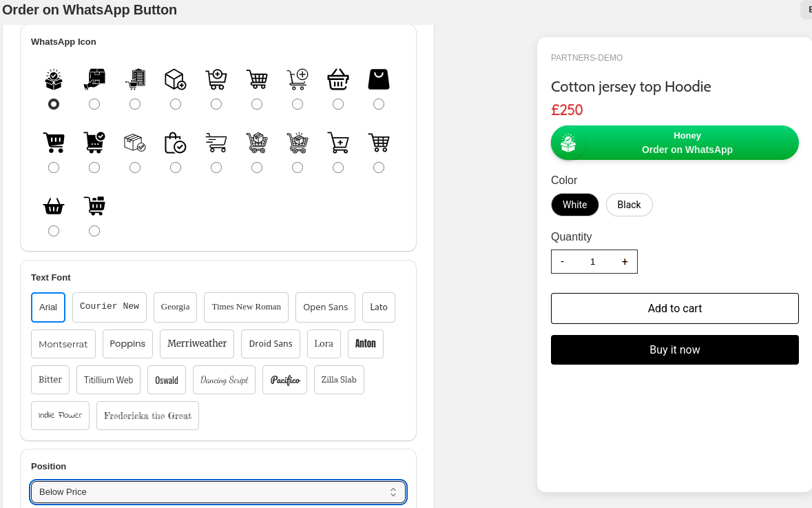This screenshot has height=508, width=812.
Task: Select the White color variant
Action: (x=575, y=205)
